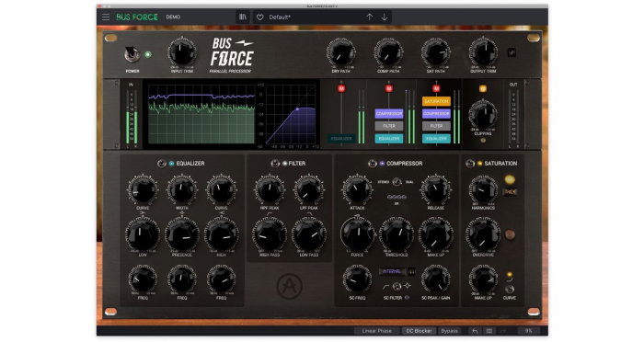Click the link button beside OUTPUT TRIM
Viewport: 644px width, 342px height.
(512, 52)
